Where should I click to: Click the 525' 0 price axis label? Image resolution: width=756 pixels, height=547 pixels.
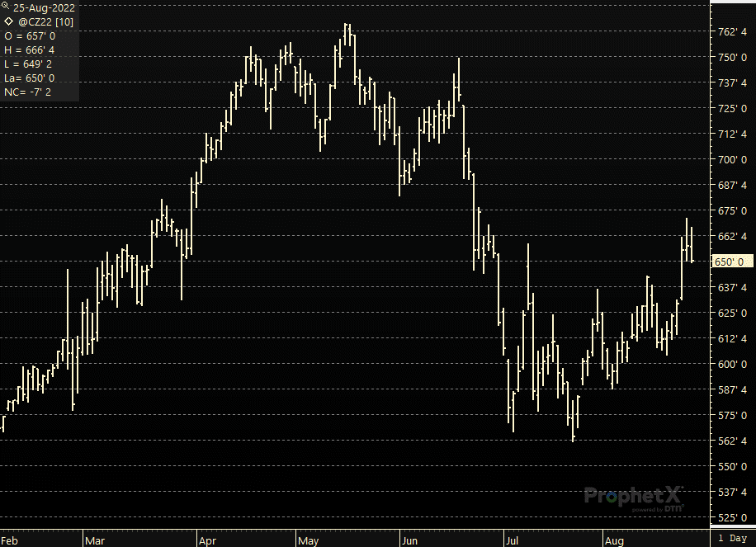(x=732, y=517)
